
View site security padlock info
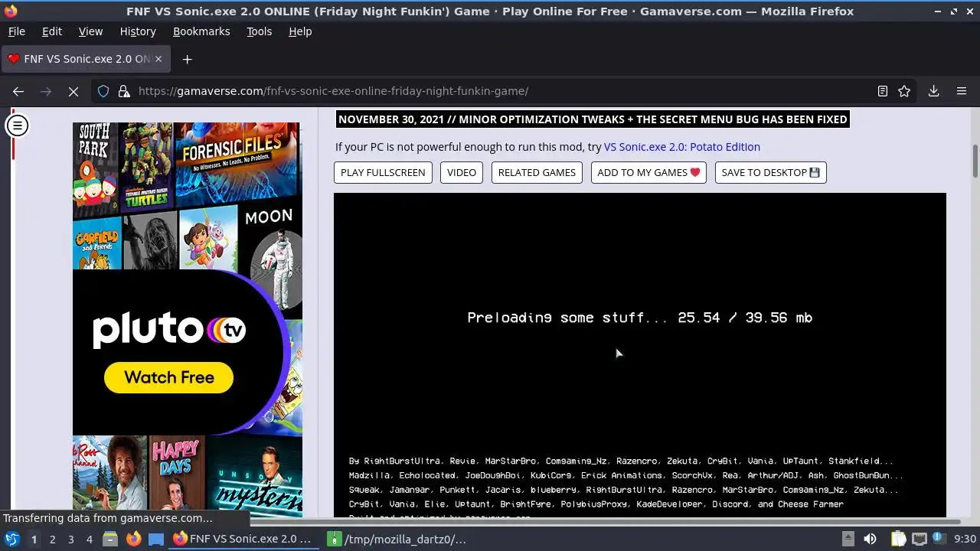coord(124,91)
